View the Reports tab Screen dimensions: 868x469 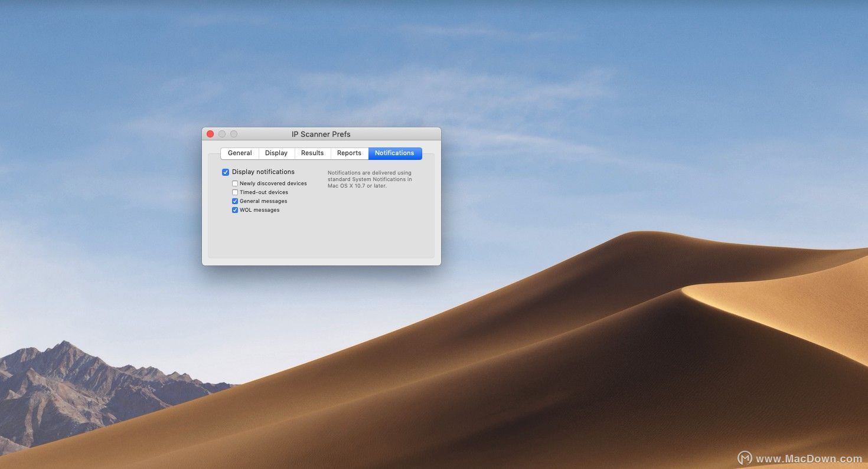[x=349, y=153]
